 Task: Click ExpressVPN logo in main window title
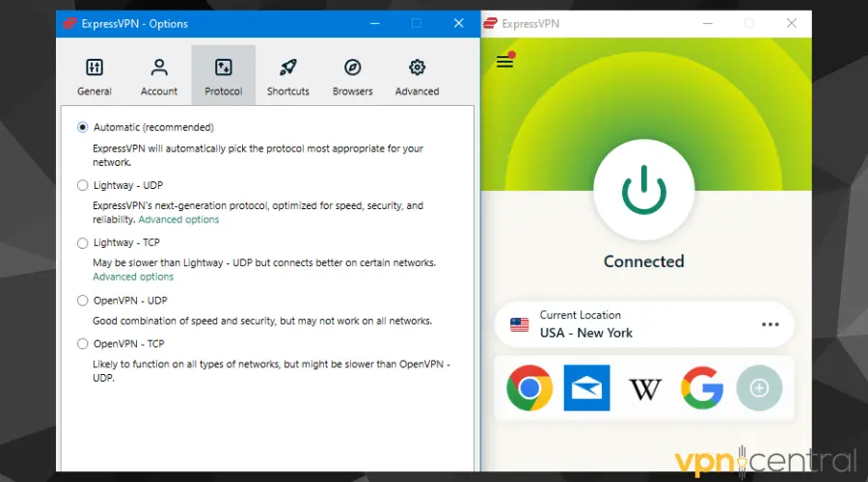(x=491, y=23)
